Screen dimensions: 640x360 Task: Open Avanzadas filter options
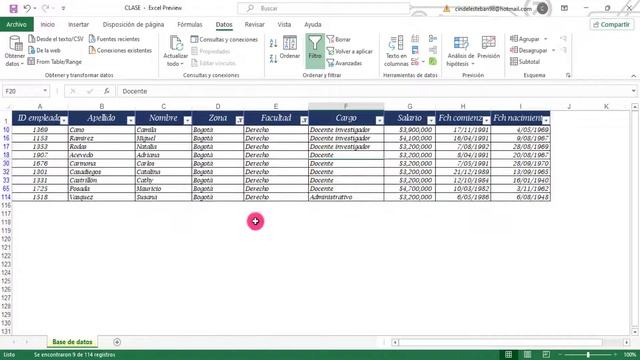pos(344,63)
